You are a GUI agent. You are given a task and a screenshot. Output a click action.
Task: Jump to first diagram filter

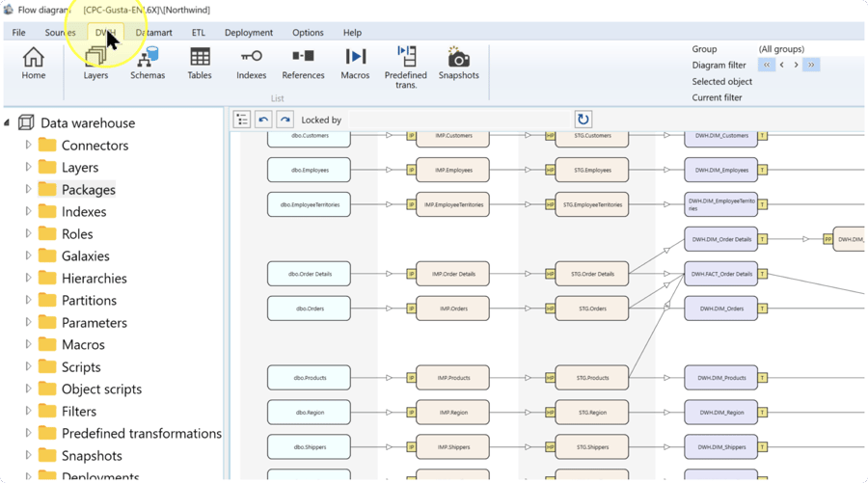[x=767, y=65]
